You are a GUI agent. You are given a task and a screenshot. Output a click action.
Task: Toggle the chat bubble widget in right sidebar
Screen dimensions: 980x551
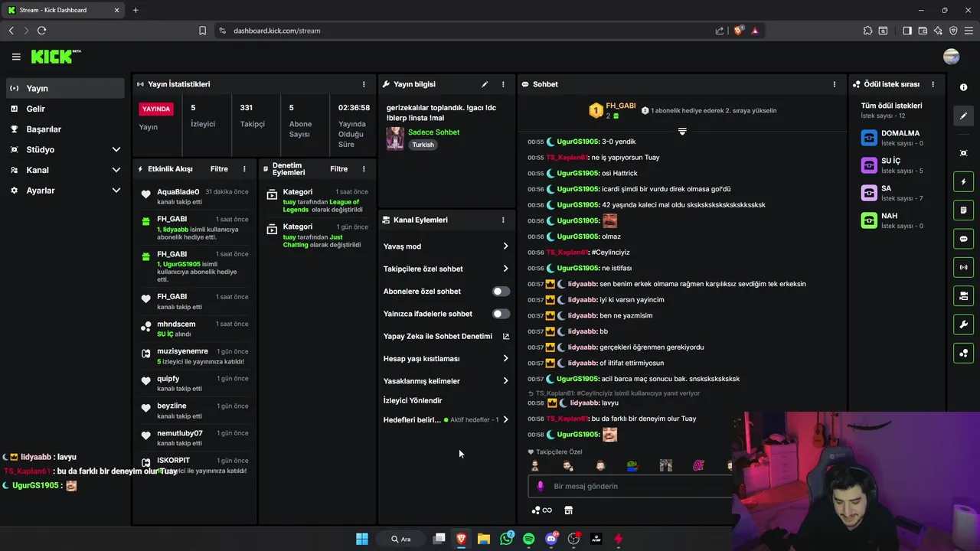click(x=964, y=239)
